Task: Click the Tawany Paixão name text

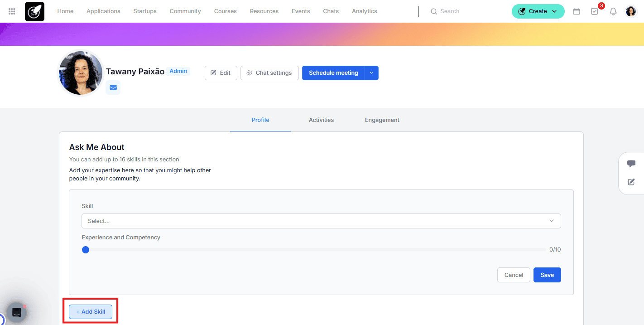Action: [x=135, y=72]
